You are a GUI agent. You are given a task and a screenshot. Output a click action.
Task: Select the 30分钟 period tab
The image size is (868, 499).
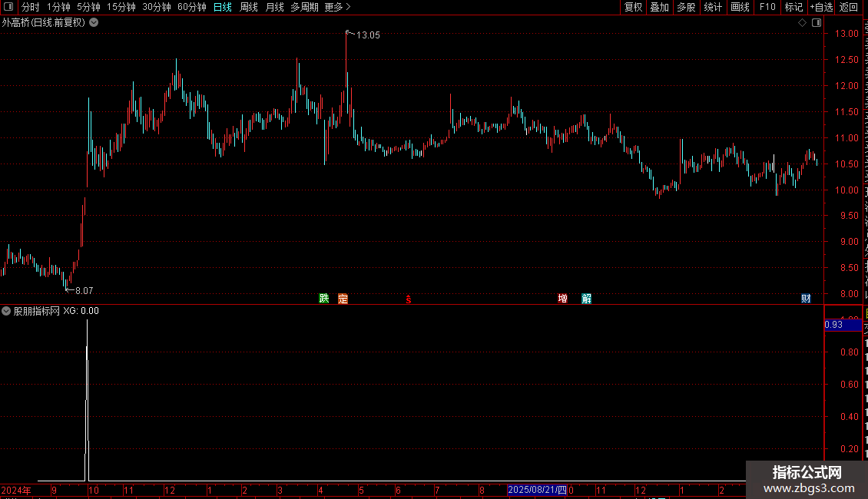156,7
